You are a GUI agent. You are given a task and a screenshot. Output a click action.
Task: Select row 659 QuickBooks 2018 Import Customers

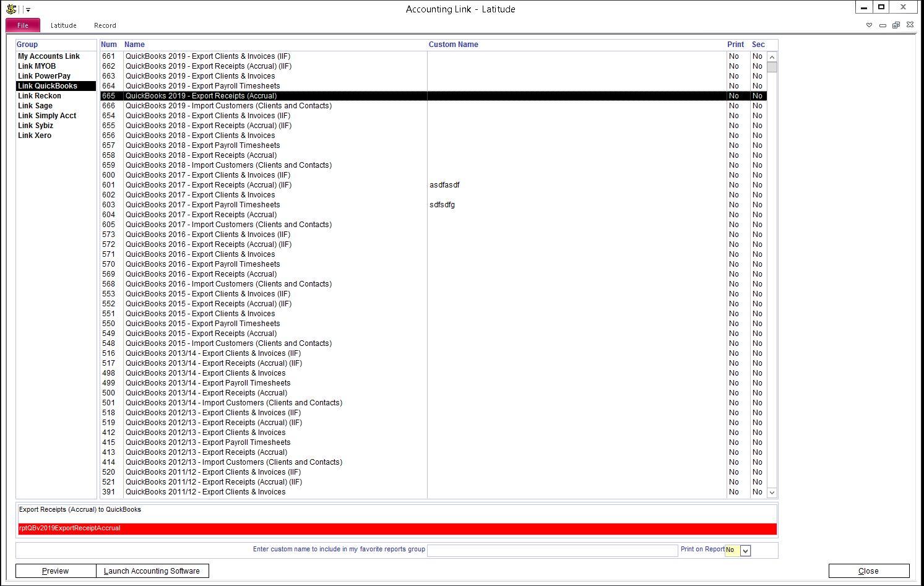(433, 165)
